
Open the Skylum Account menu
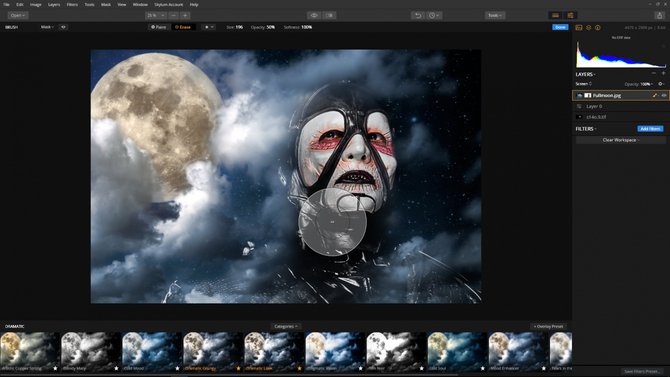(x=168, y=5)
